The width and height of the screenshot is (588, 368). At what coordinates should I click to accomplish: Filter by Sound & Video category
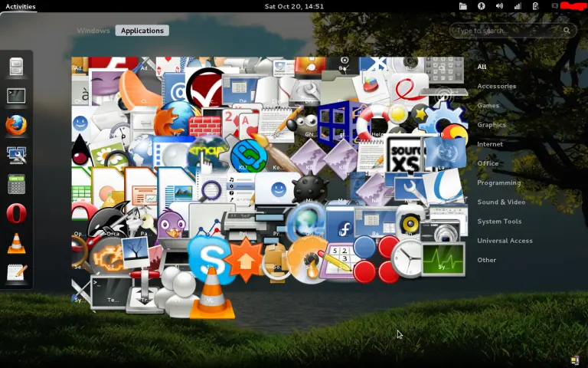[501, 202]
